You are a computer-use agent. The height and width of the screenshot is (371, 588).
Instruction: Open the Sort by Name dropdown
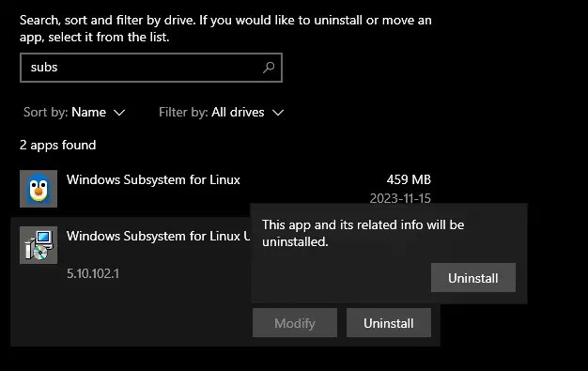coord(74,112)
